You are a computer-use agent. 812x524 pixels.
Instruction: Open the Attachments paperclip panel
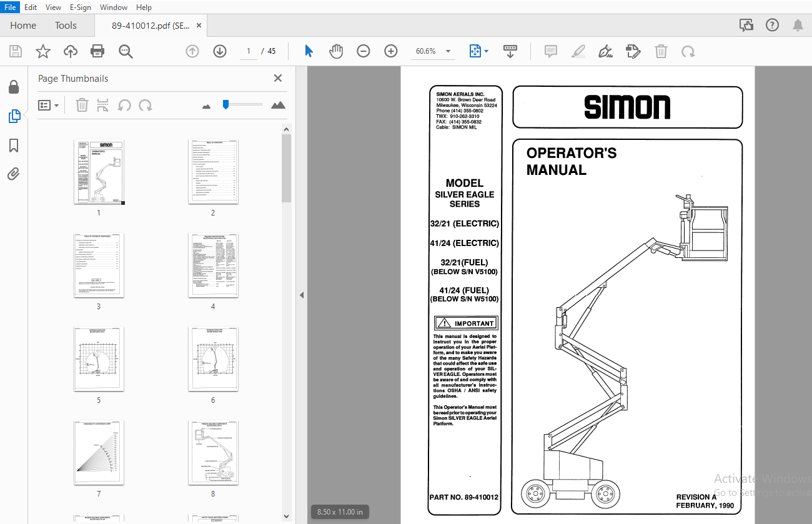[14, 174]
